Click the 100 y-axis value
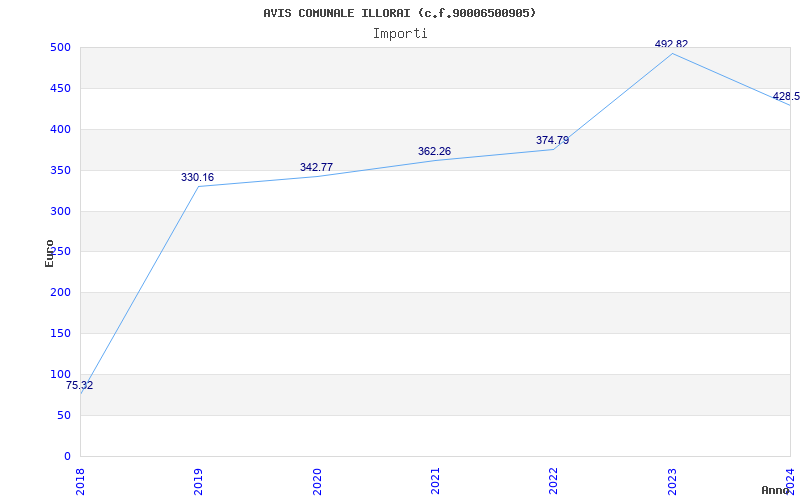This screenshot has height=500, width=800. 60,374
